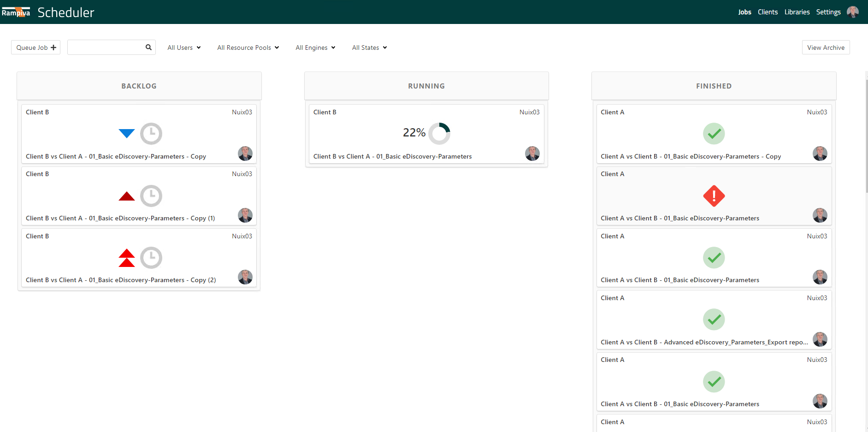The image size is (868, 432).
Task: Click the double red highest-priority arrows icon
Action: (126, 258)
